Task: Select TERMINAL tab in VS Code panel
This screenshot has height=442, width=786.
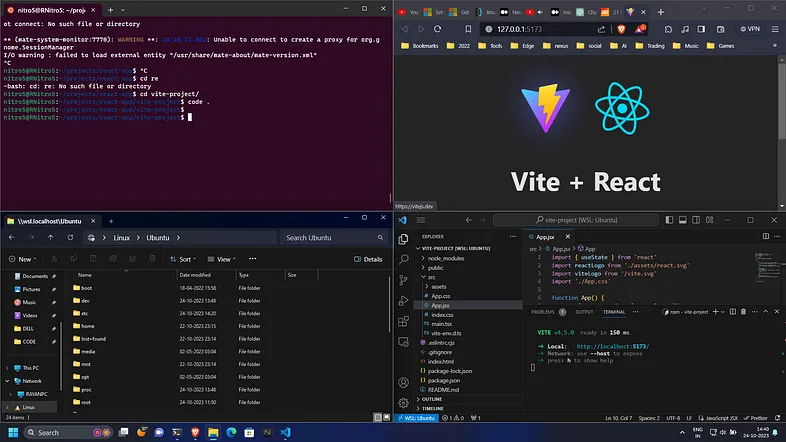Action: (x=614, y=312)
